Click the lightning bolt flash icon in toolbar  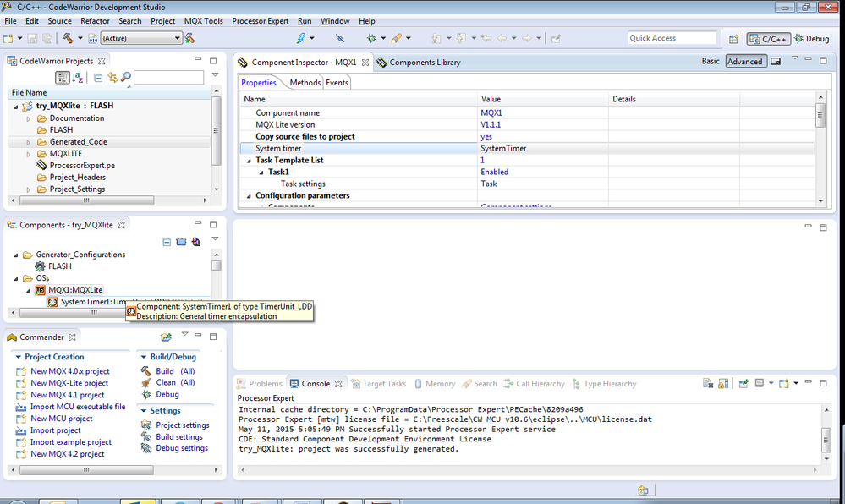301,38
